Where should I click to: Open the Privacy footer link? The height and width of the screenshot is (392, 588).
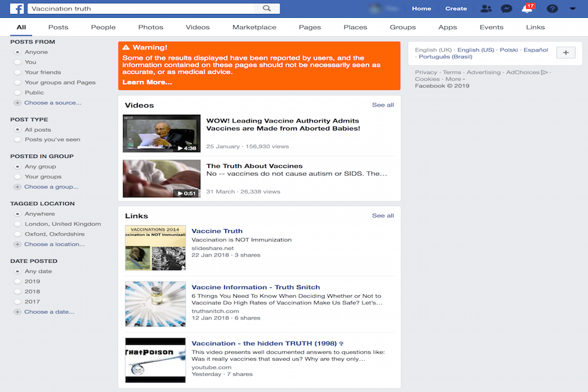click(x=426, y=72)
